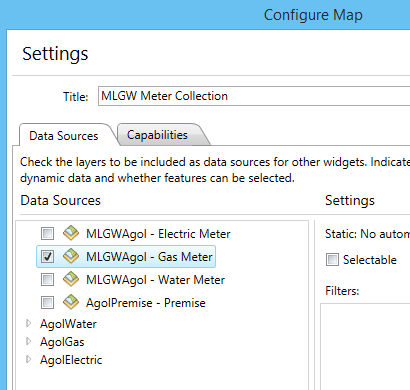Click inside the Filters list box
The height and width of the screenshot is (390, 410).
365,346
